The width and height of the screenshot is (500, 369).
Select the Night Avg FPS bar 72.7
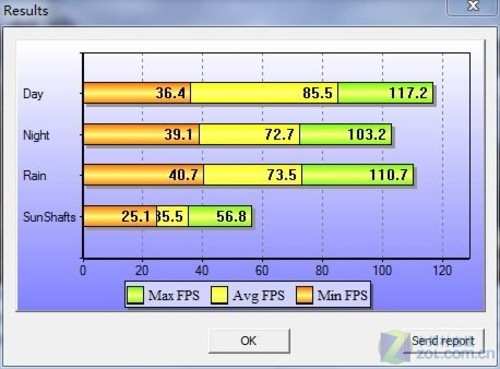pyautogui.click(x=249, y=134)
